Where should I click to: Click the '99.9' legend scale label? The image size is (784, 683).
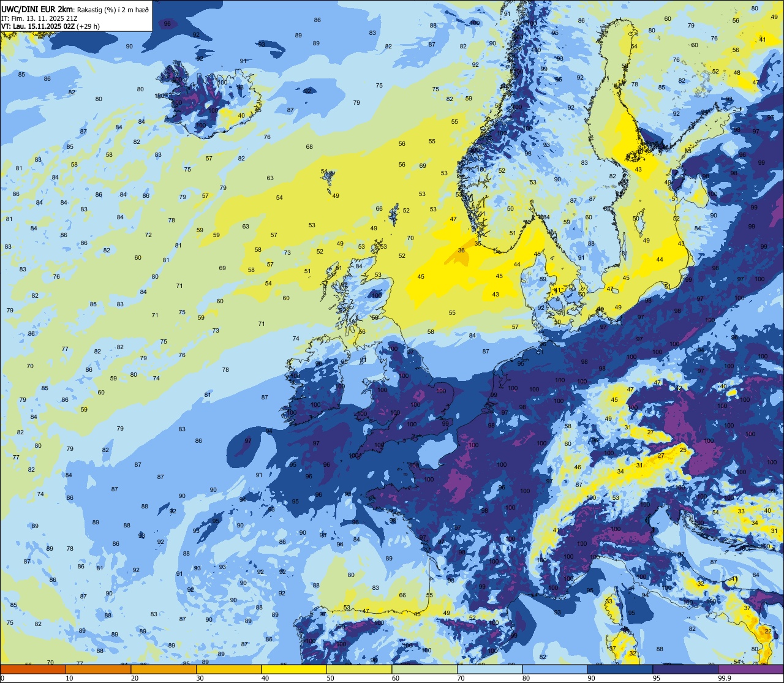[725, 678]
